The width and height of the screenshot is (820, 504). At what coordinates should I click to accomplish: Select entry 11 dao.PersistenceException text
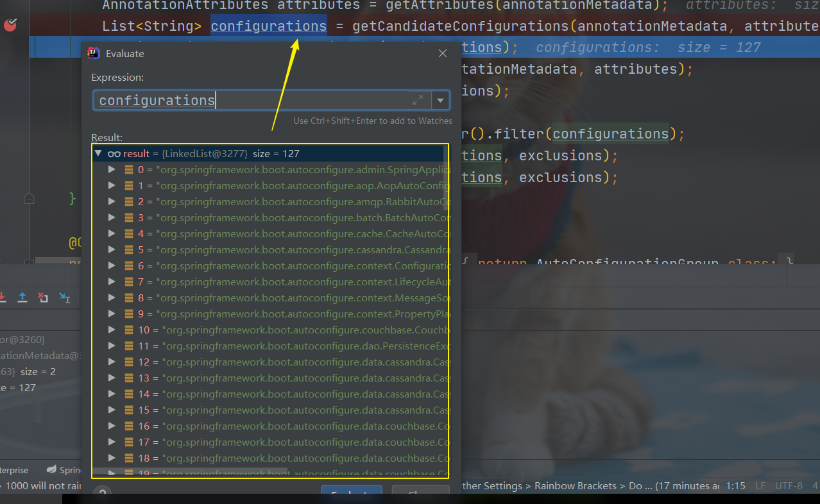point(306,346)
